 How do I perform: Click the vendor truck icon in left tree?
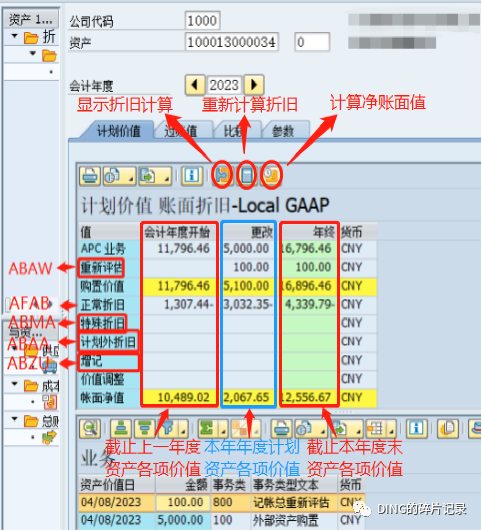click(50, 366)
